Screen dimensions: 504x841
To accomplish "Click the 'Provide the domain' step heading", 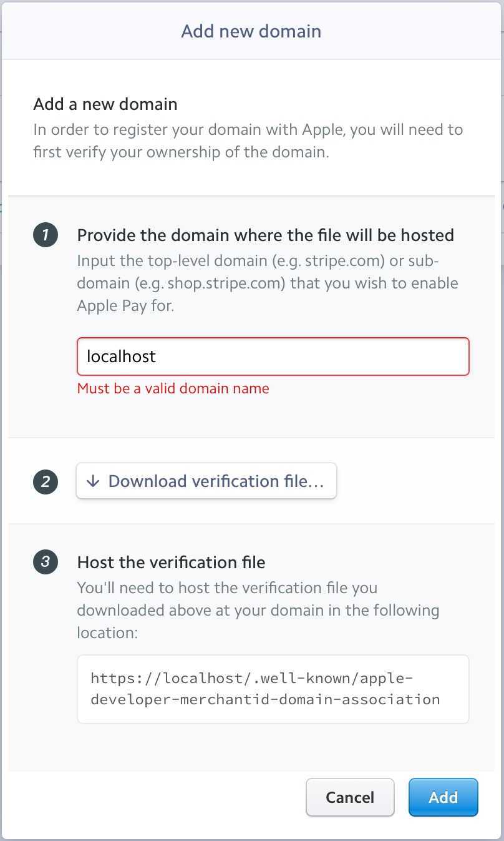I will 265,235.
